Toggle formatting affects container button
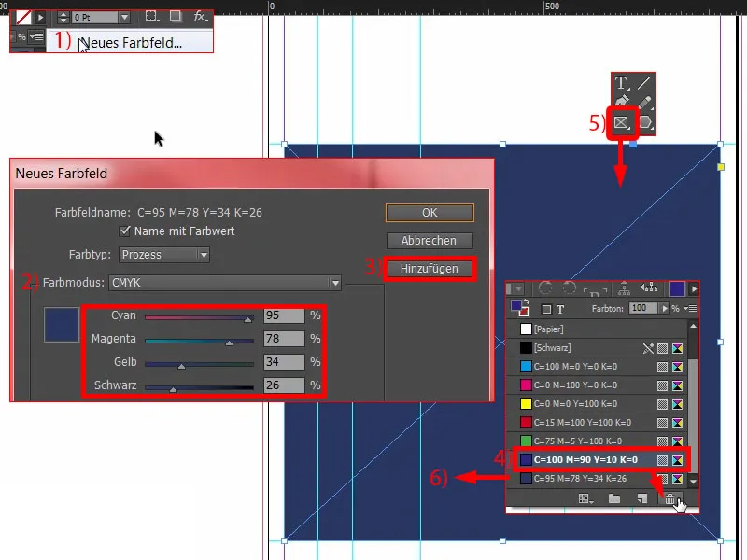 (x=546, y=310)
